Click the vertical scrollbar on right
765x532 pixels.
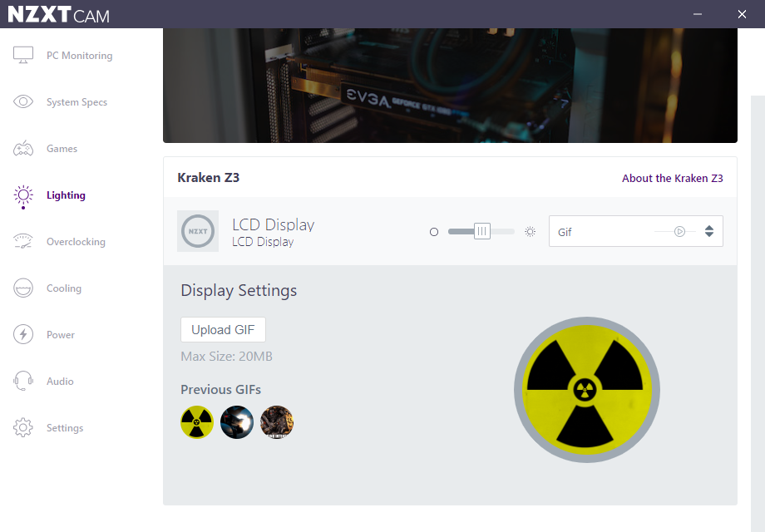click(758, 312)
